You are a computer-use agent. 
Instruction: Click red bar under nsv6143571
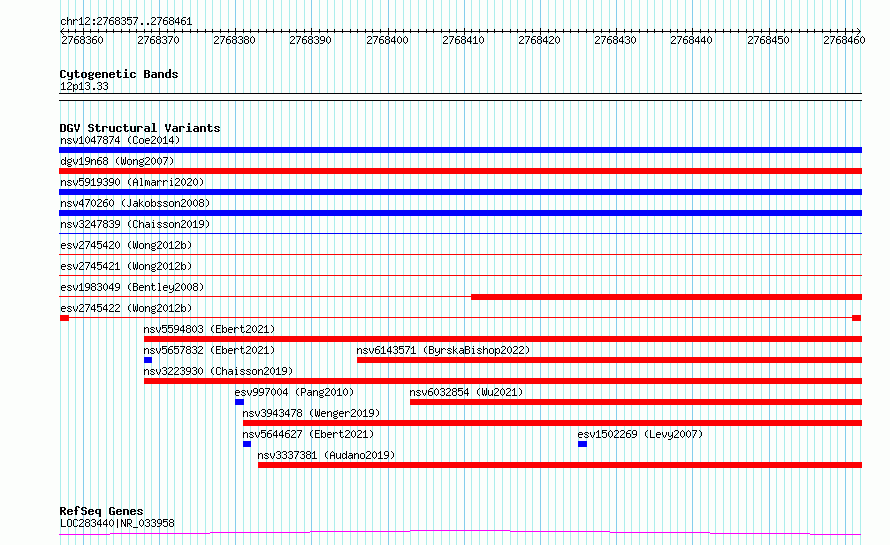click(610, 360)
